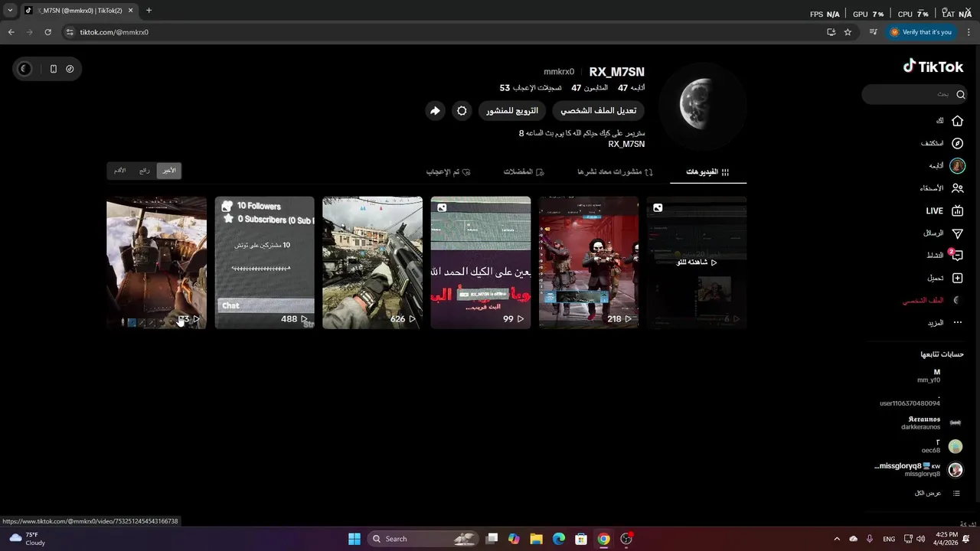Click the 53 likes count

[532, 88]
